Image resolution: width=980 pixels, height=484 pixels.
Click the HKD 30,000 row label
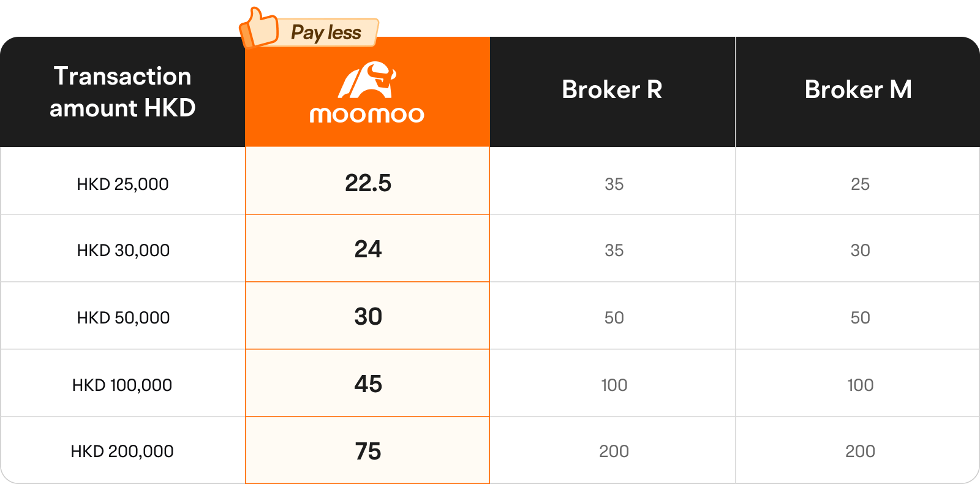click(x=123, y=250)
